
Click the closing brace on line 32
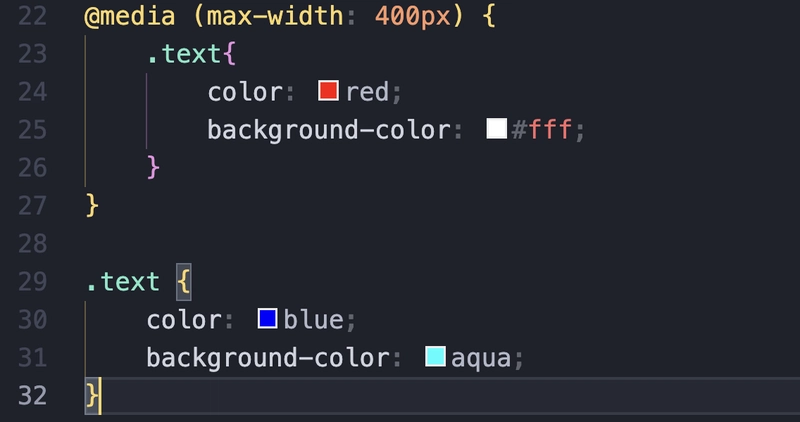click(x=92, y=395)
